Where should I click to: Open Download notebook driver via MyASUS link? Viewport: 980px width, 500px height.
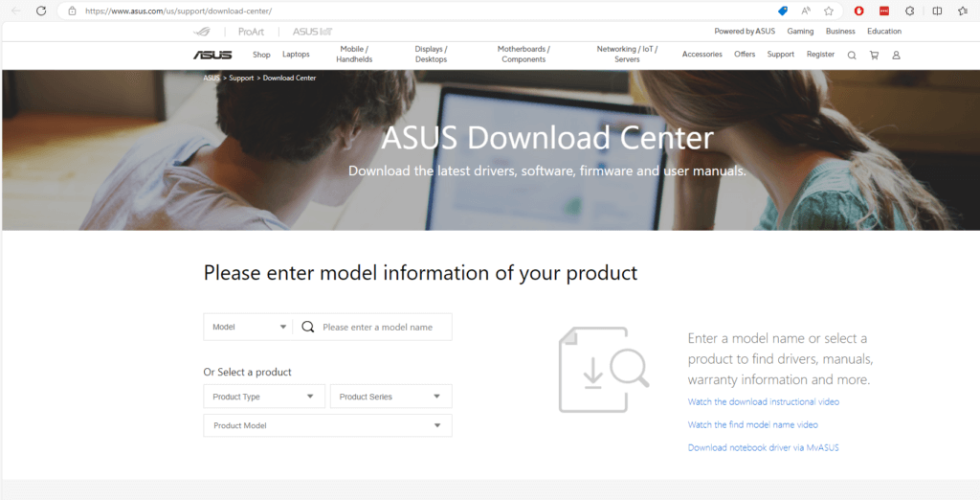[x=763, y=447]
